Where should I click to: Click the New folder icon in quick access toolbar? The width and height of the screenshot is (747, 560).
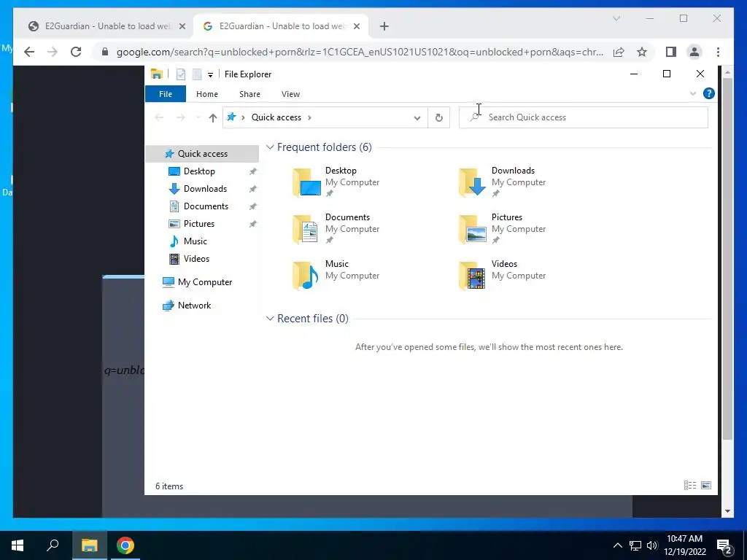pyautogui.click(x=197, y=74)
